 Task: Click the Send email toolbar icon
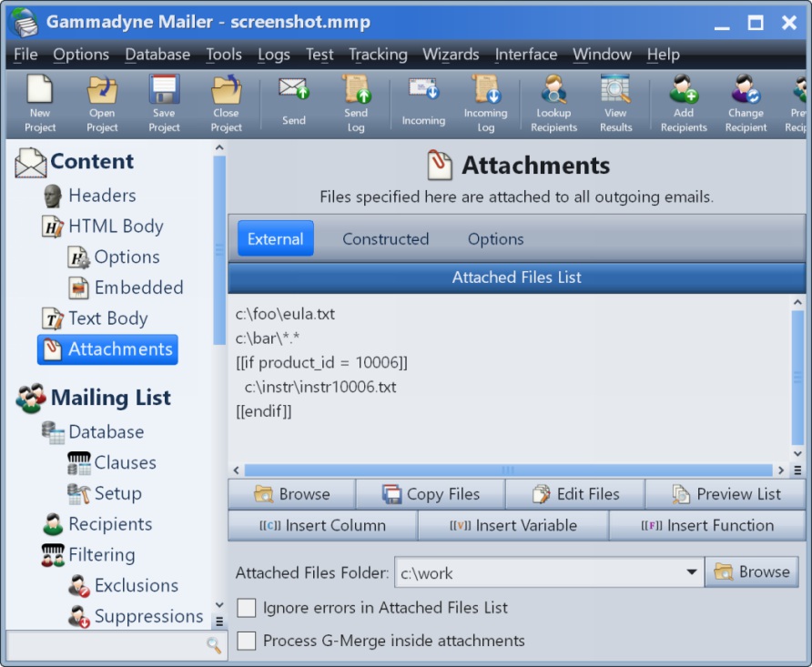tap(293, 103)
